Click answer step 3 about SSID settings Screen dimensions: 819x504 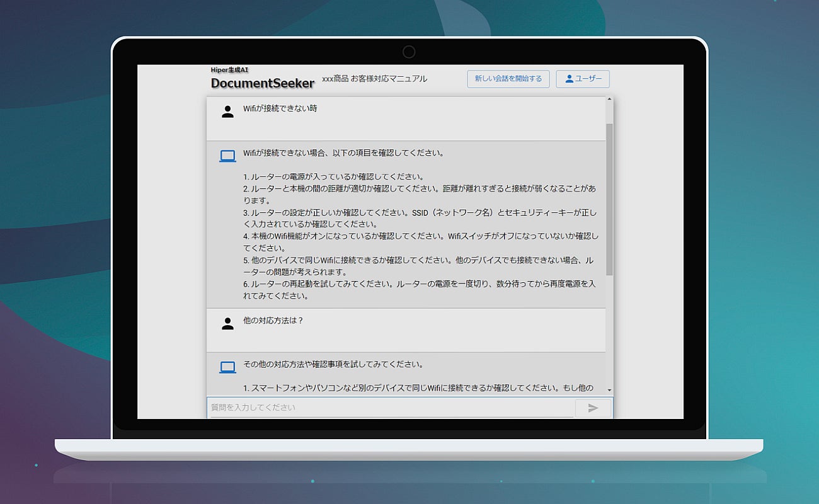420,218
